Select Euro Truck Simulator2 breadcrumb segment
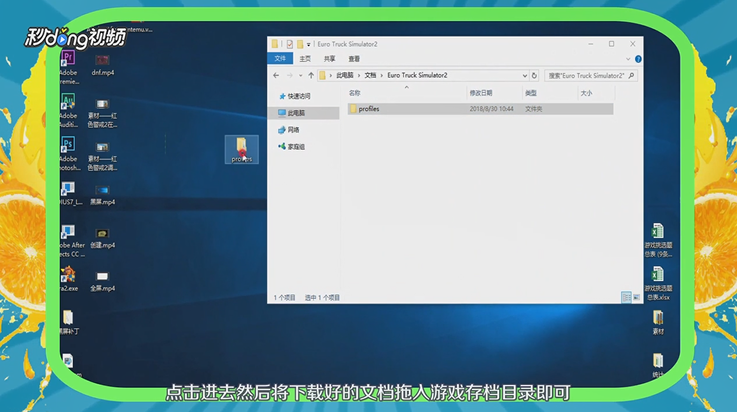This screenshot has height=412, width=737. point(417,76)
